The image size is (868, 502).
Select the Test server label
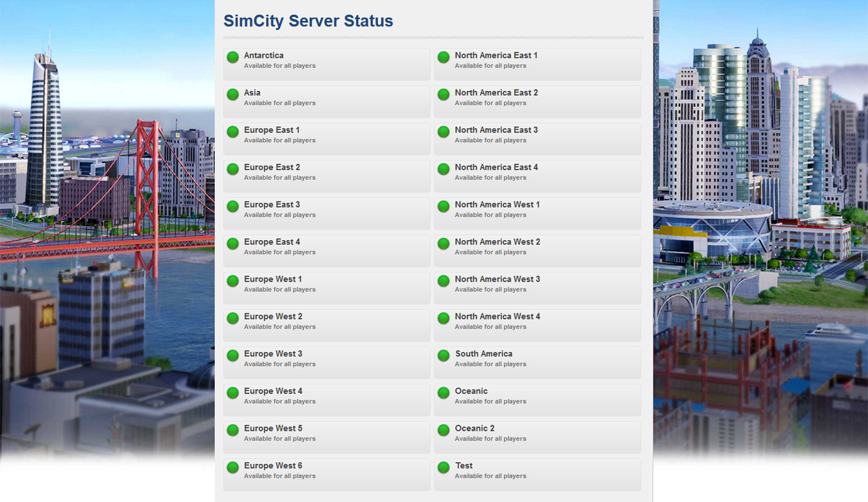pyautogui.click(x=464, y=466)
